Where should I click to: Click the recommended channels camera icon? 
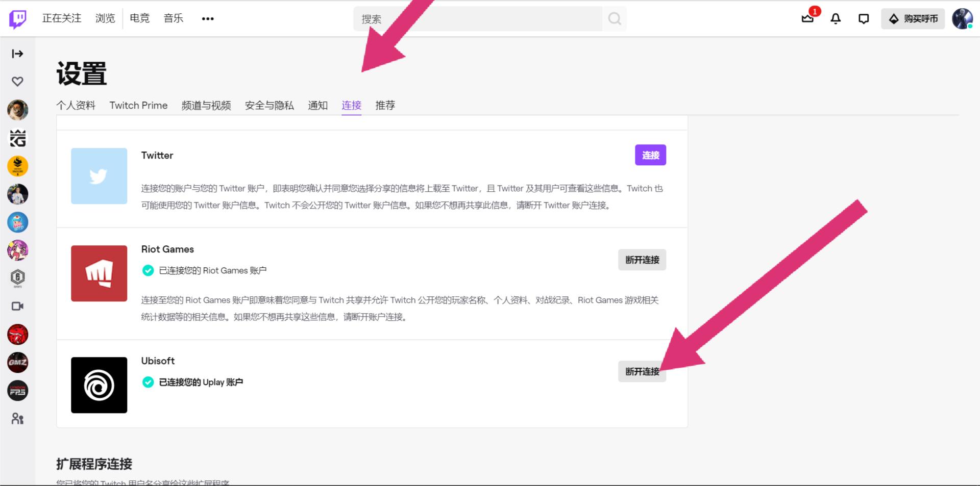tap(17, 306)
